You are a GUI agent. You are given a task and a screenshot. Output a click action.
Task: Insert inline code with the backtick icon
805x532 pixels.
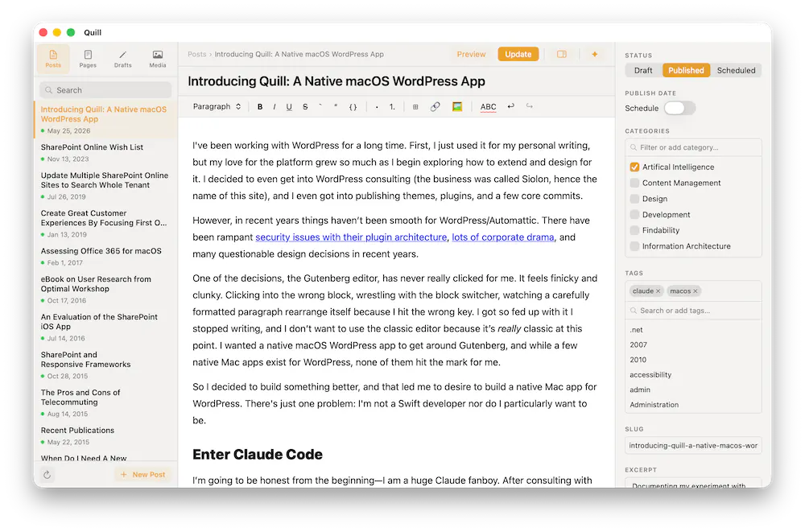tap(320, 107)
